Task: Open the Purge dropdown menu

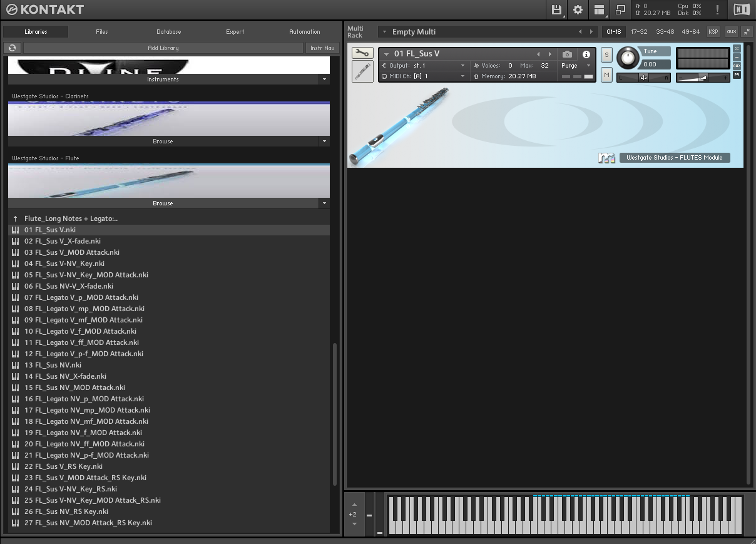Action: (588, 66)
